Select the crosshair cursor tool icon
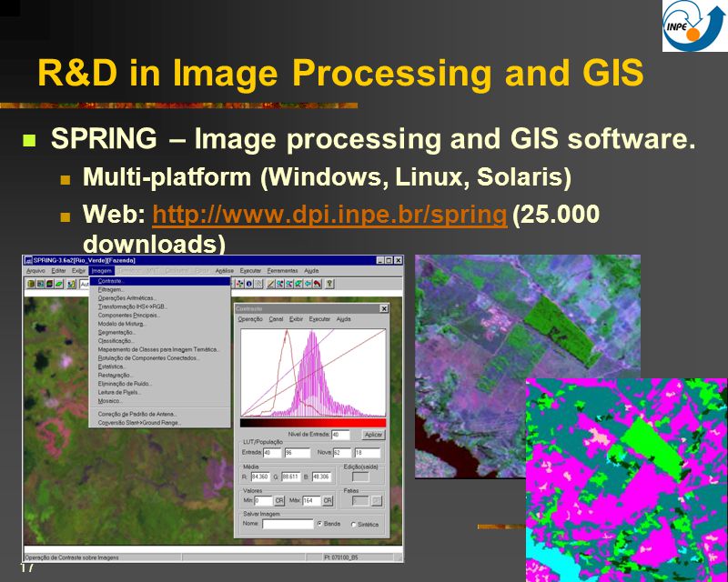The image size is (728, 582). pyautogui.click(x=239, y=284)
